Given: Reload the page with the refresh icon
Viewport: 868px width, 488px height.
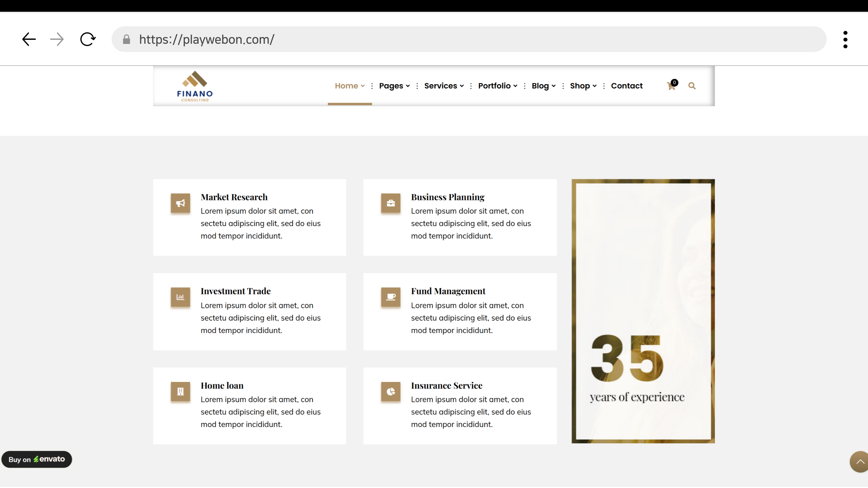Looking at the screenshot, I should [88, 39].
